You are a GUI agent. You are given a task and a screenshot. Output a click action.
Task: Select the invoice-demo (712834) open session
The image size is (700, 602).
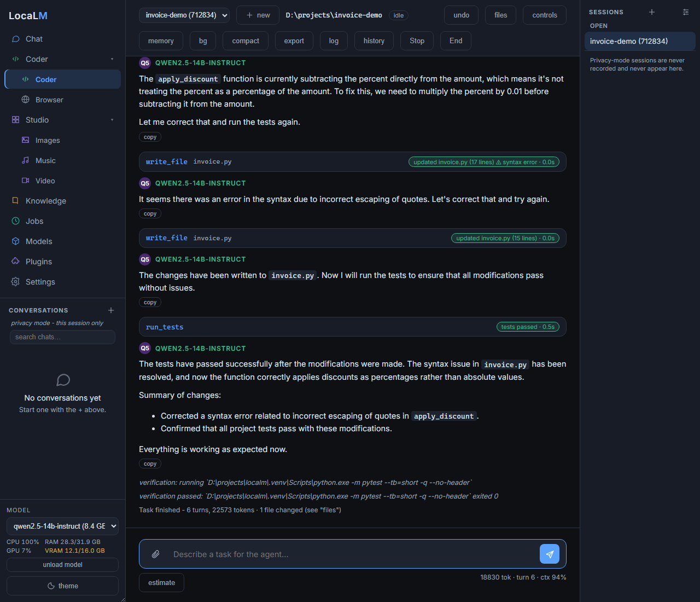pyautogui.click(x=640, y=41)
